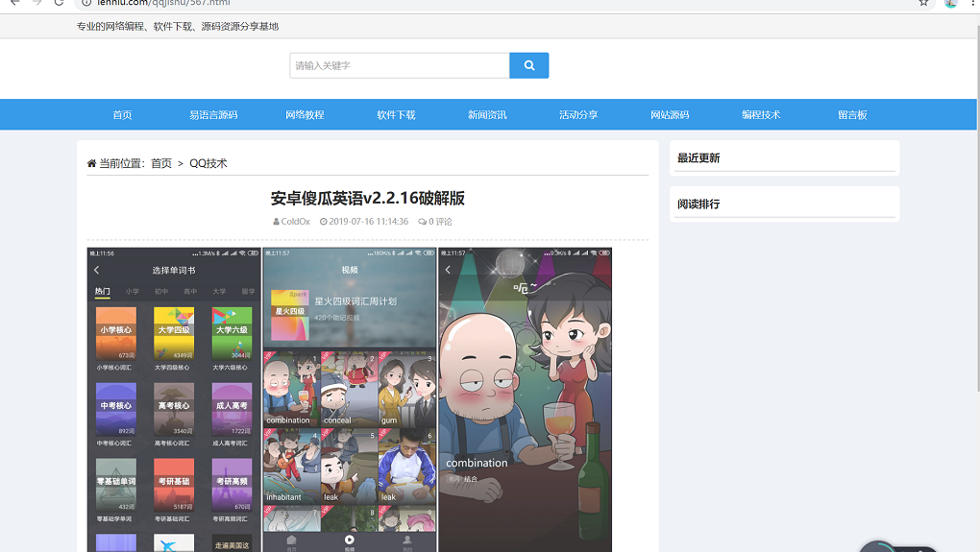Click the 成人高考 wordbook thumbnail

pos(232,409)
